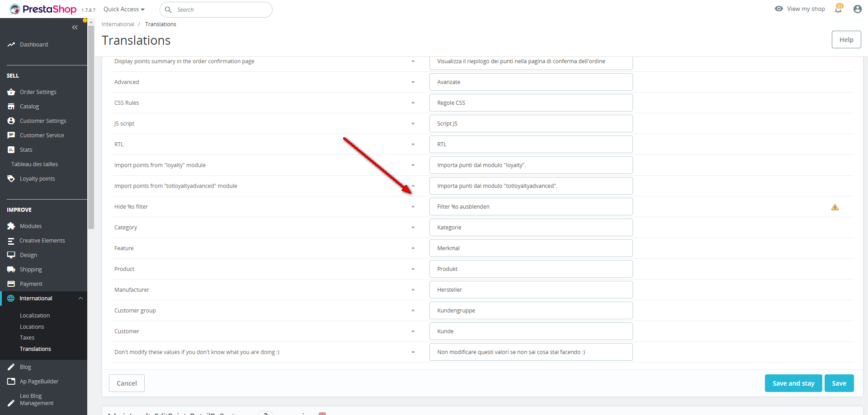Viewport: 868px width, 415px height.
Task: Click the Catalog store icon
Action: (x=11, y=107)
